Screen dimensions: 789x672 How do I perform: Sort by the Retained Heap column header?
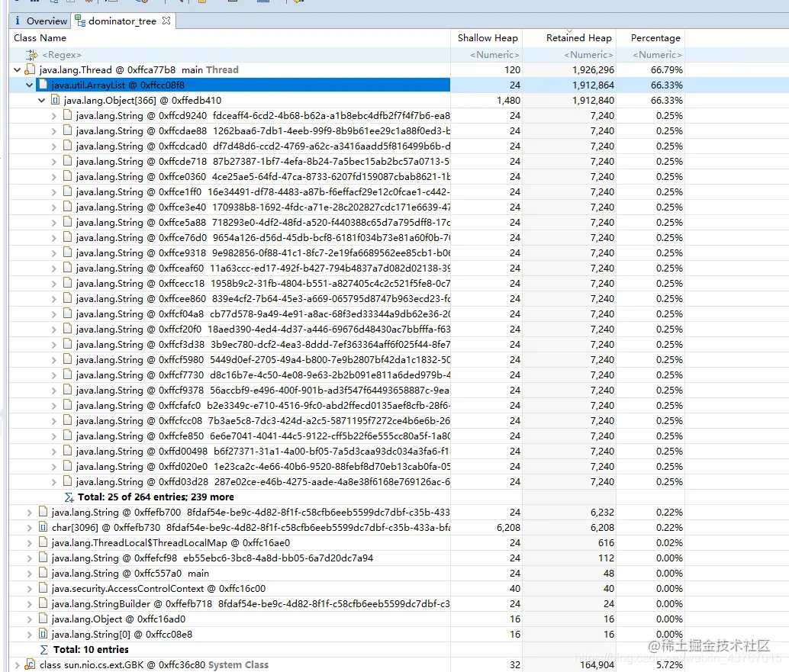pyautogui.click(x=581, y=37)
